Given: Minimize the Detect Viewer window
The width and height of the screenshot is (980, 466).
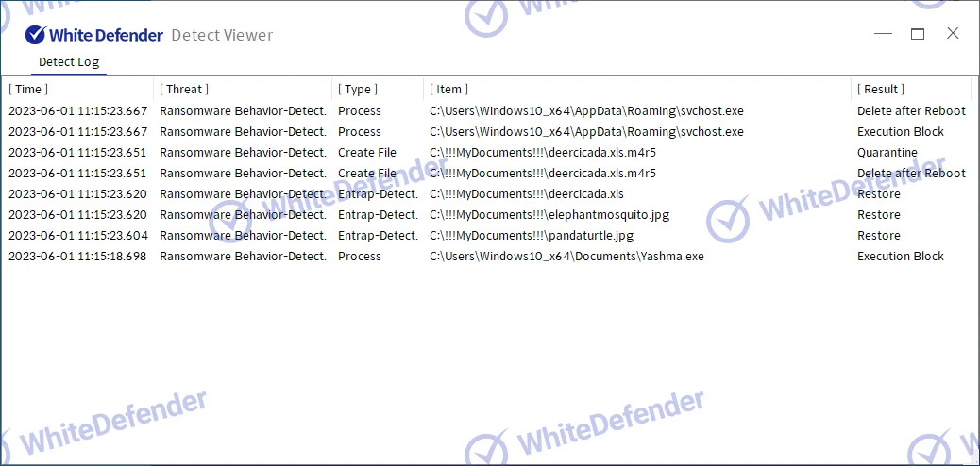Looking at the screenshot, I should (883, 34).
